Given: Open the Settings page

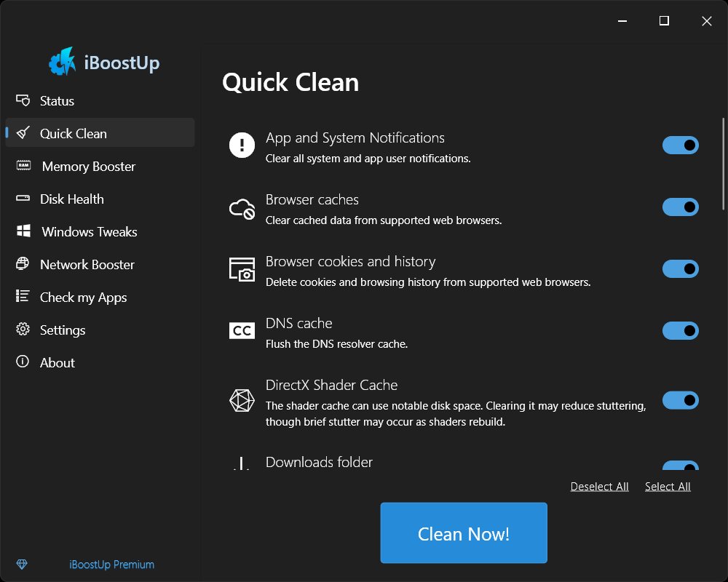Looking at the screenshot, I should (x=100, y=330).
